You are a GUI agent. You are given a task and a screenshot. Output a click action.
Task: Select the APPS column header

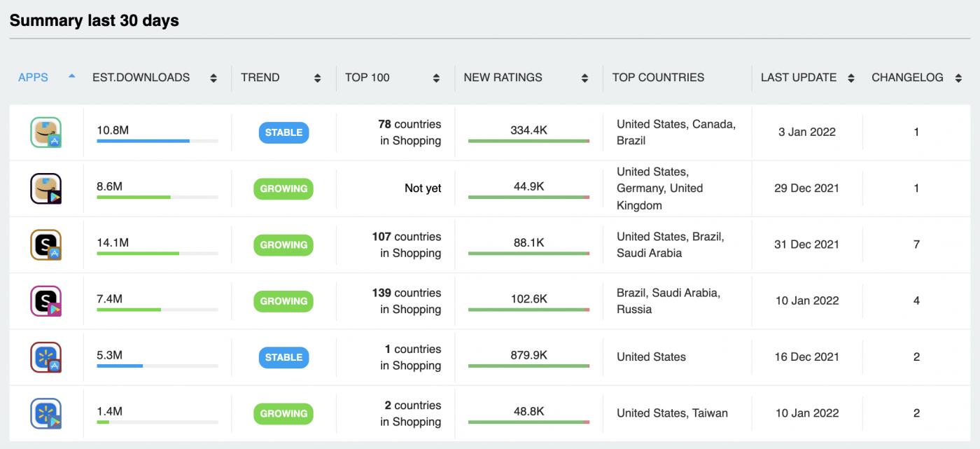[x=33, y=78]
